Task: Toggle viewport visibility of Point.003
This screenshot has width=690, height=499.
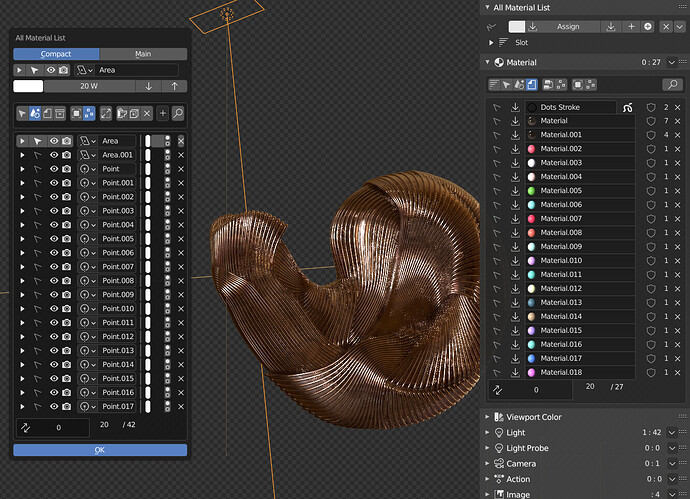Action: 54,211
